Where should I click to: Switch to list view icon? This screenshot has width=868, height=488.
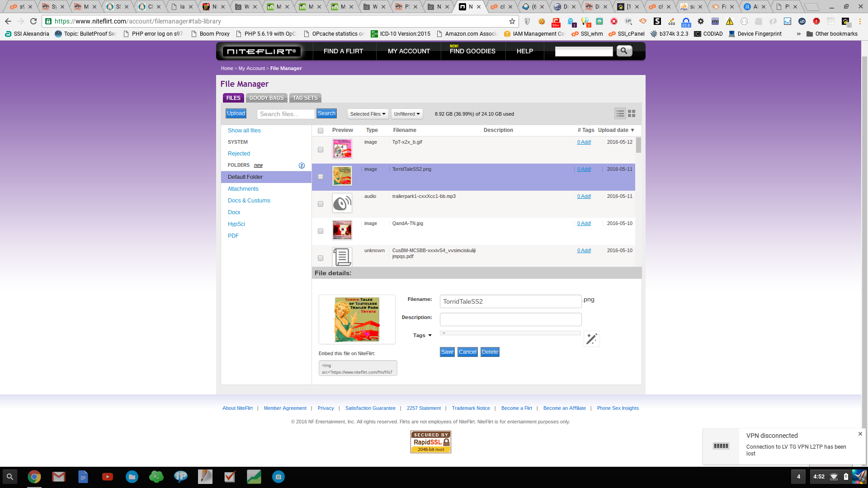tap(620, 114)
